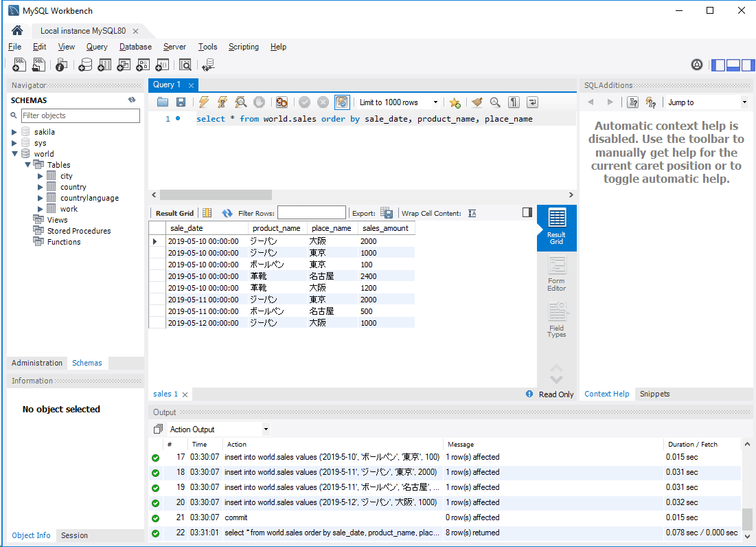Open an SQL script file icon
Image resolution: width=756 pixels, height=547 pixels.
[x=38, y=65]
